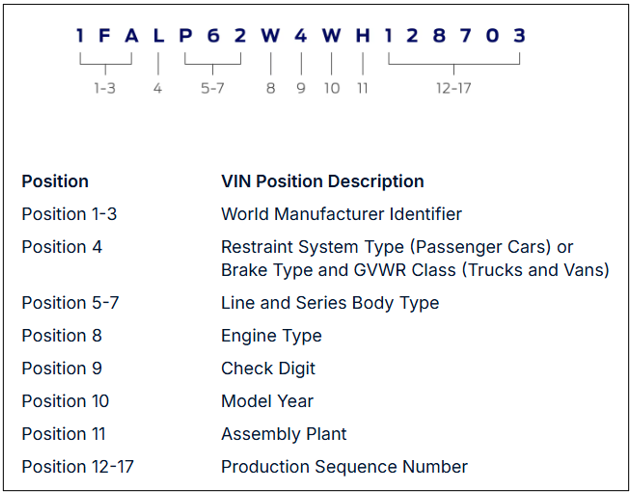Click the Restraint System Type description text
This screenshot has height=494, width=633.
tap(397, 247)
